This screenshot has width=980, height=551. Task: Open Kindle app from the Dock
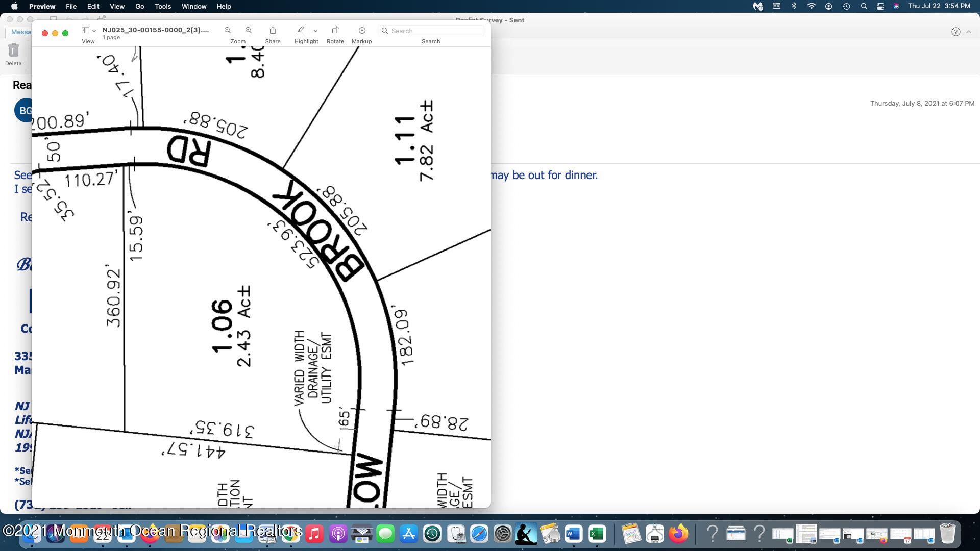click(x=526, y=534)
